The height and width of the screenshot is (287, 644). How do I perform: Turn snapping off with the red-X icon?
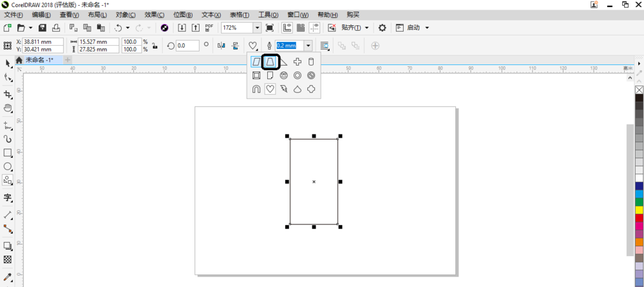point(332,28)
